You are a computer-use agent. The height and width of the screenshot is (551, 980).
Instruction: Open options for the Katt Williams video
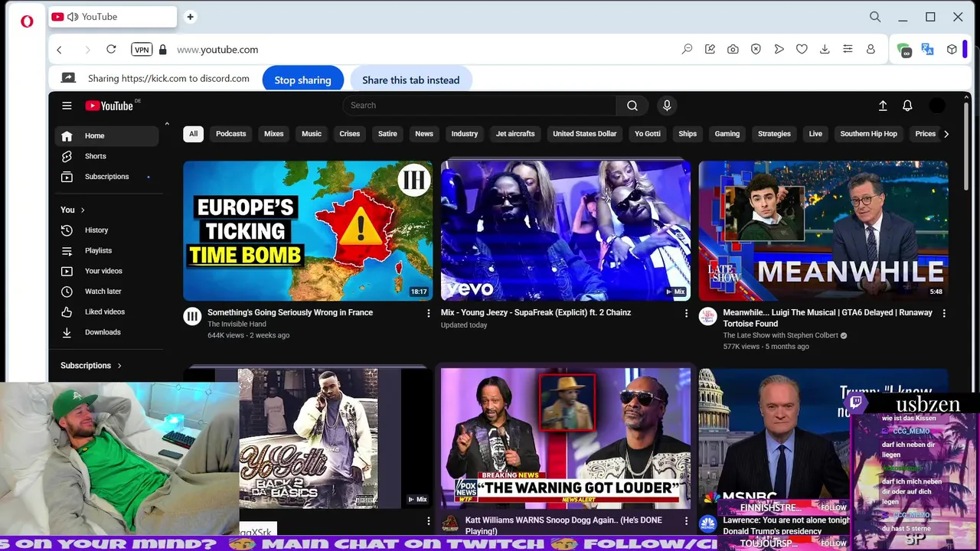(x=686, y=521)
